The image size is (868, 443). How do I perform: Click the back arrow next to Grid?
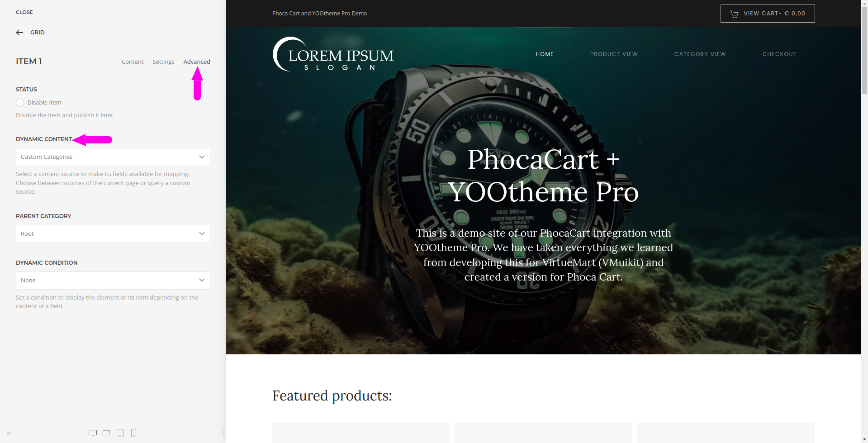pyautogui.click(x=19, y=33)
